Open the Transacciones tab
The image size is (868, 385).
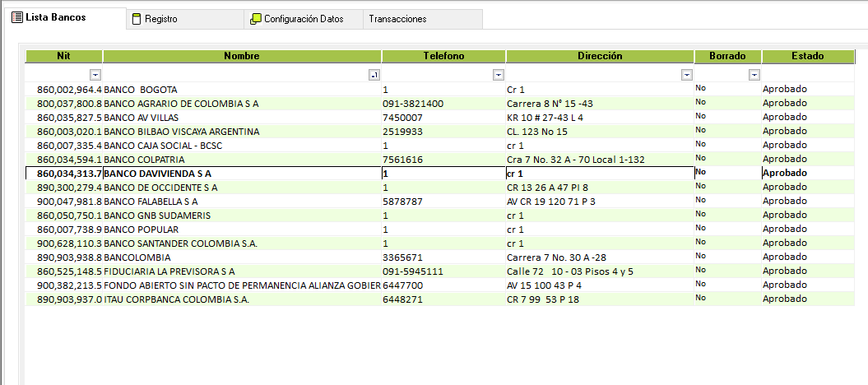(x=397, y=19)
